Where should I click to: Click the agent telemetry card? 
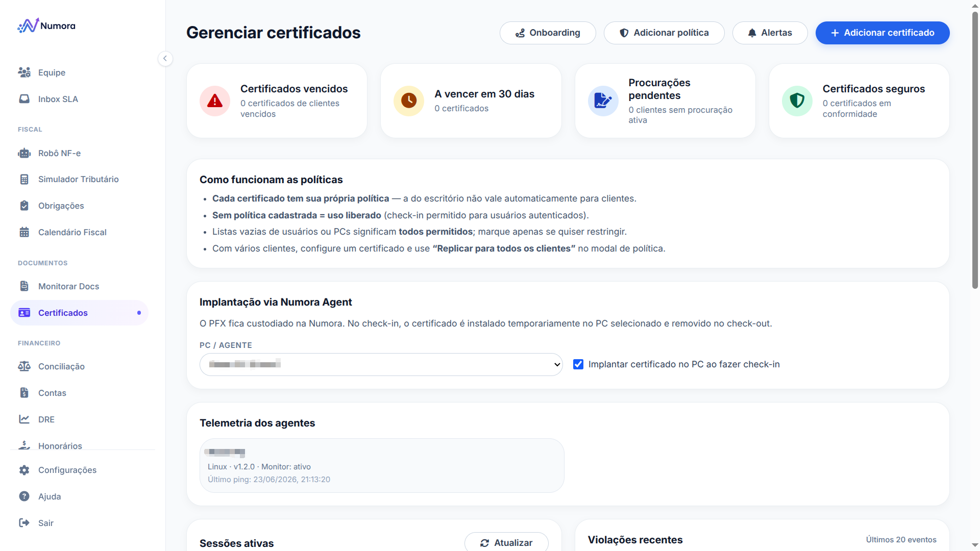point(382,465)
